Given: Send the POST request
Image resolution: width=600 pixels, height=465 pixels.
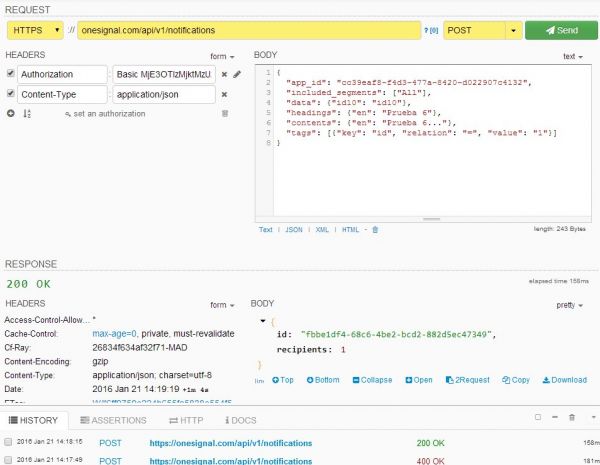Looking at the screenshot, I should tap(561, 30).
